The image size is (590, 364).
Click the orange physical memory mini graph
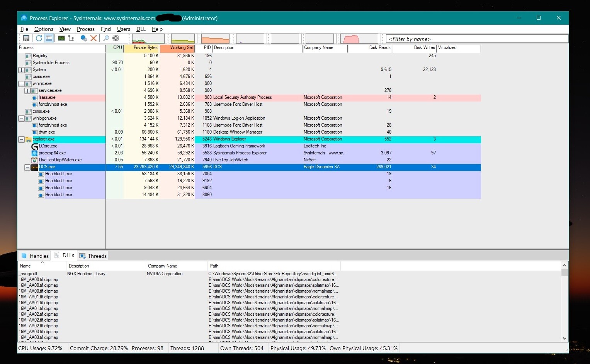215,39
